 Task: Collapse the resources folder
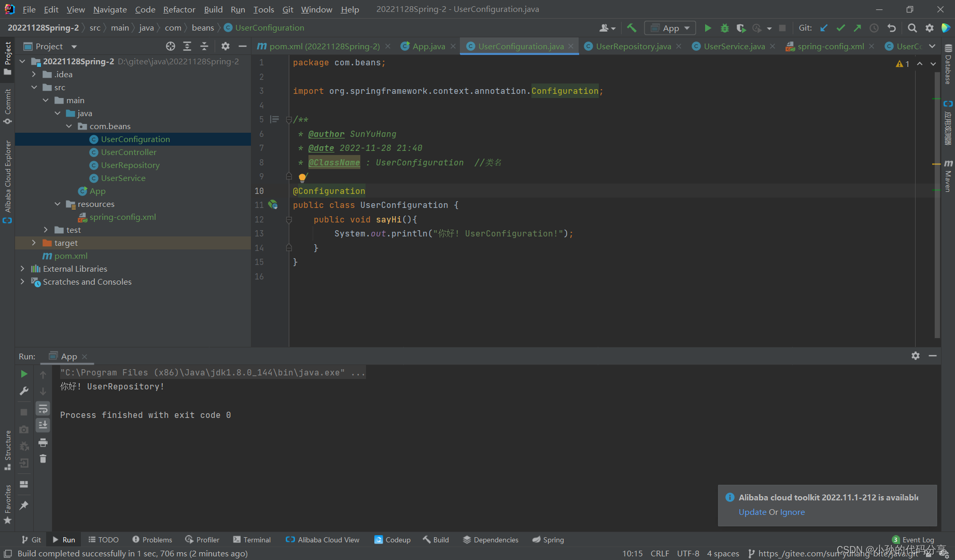click(x=58, y=204)
